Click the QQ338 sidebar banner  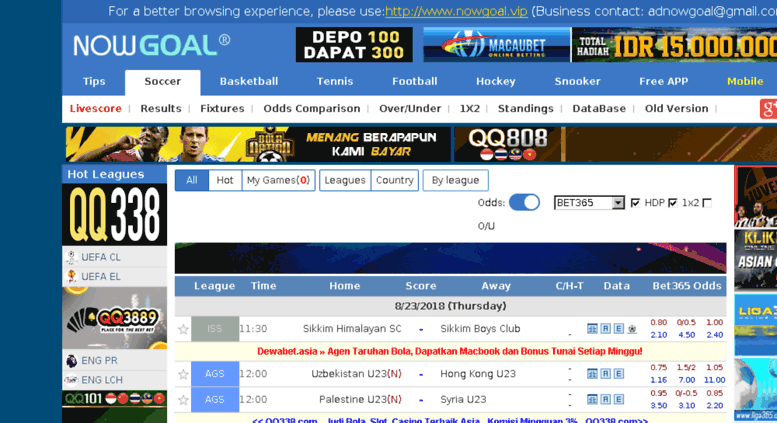tap(114, 215)
